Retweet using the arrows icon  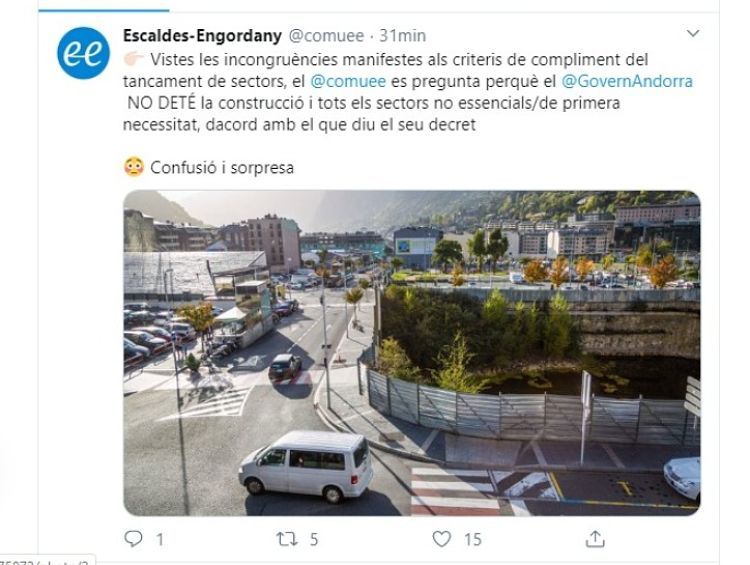(x=287, y=539)
